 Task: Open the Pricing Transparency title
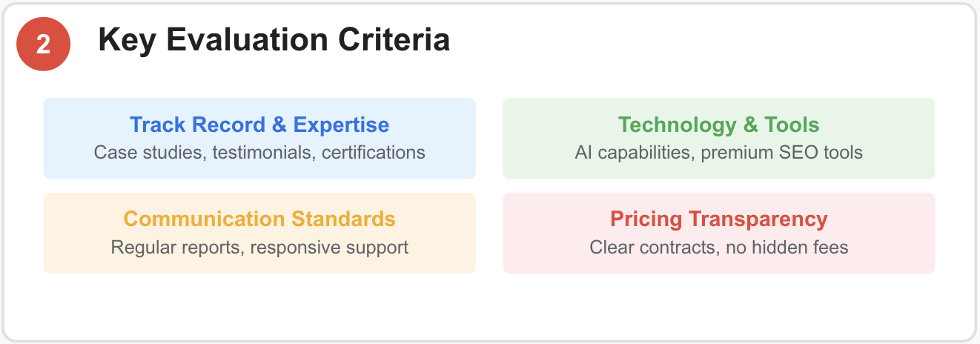719,219
